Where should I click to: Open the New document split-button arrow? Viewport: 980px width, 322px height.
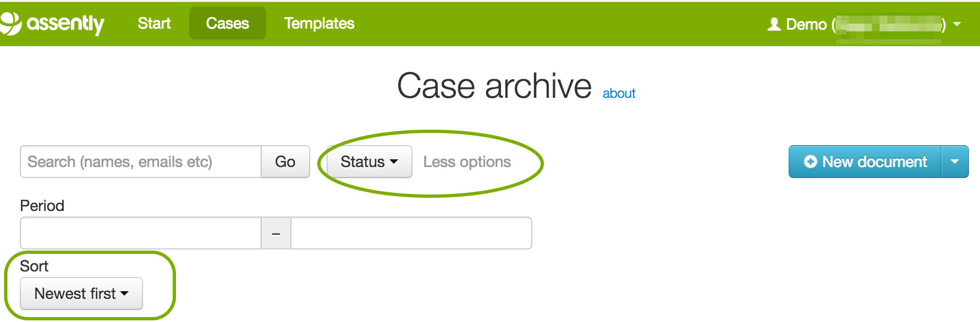[x=955, y=162]
